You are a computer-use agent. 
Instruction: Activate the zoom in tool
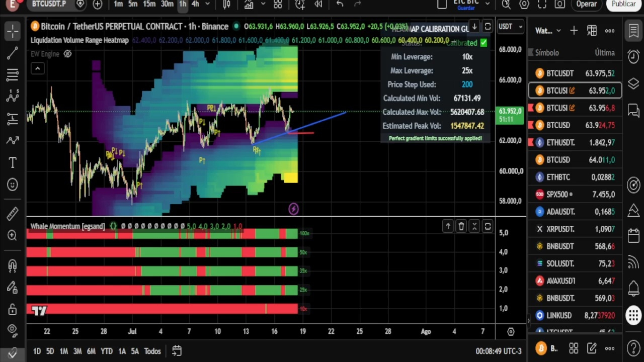pyautogui.click(x=13, y=235)
